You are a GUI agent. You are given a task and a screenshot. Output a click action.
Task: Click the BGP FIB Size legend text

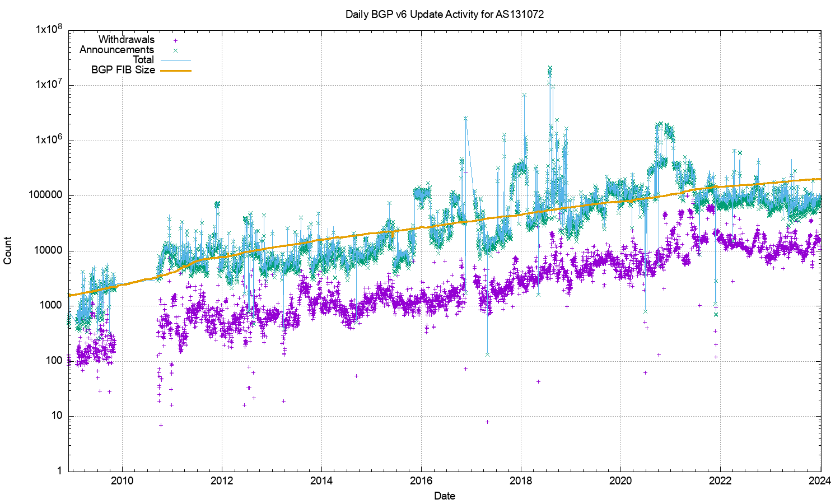[x=123, y=70]
